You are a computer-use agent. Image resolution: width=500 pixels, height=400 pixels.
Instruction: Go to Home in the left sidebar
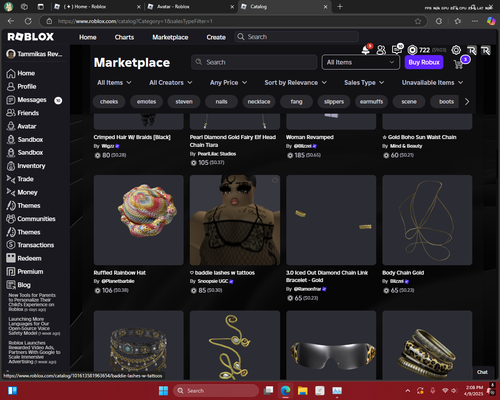26,73
